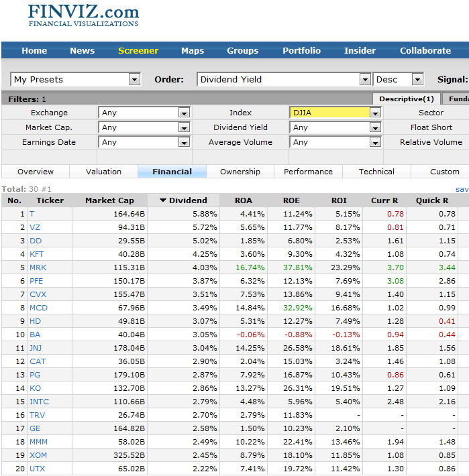Open the BA ticker link

35,335
